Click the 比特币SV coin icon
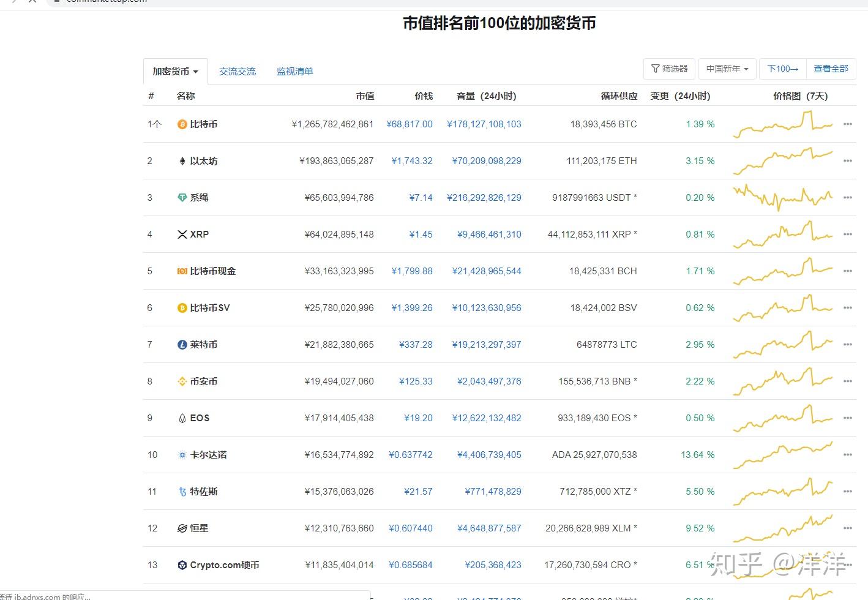Screen dimensions: 868x600 182,308
